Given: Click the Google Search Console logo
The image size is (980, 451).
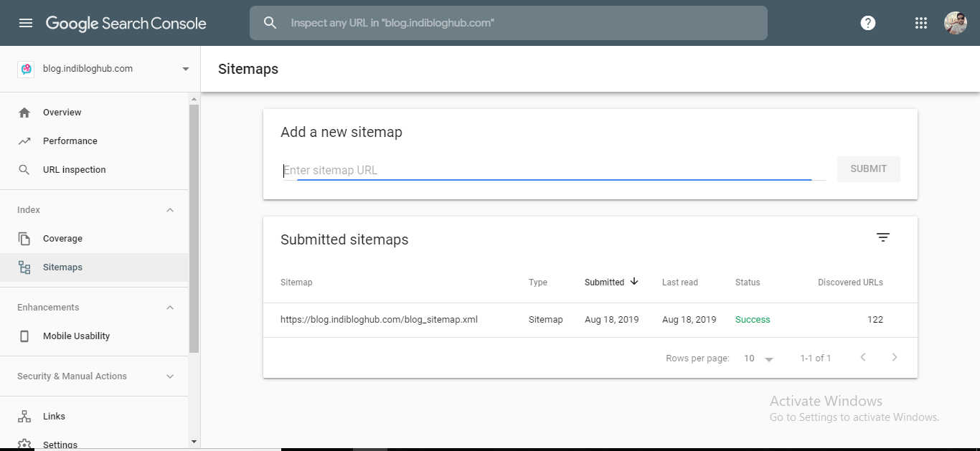Looking at the screenshot, I should coord(126,23).
